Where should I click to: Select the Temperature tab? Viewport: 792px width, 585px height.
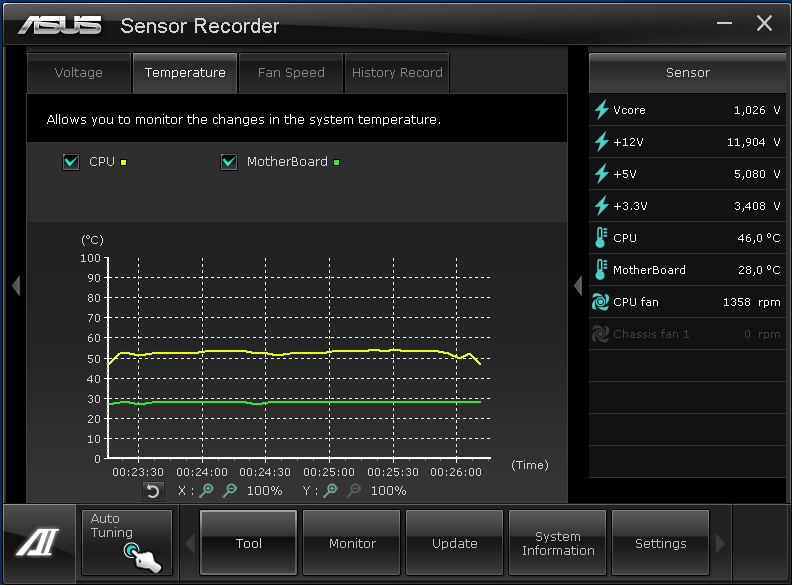[185, 73]
